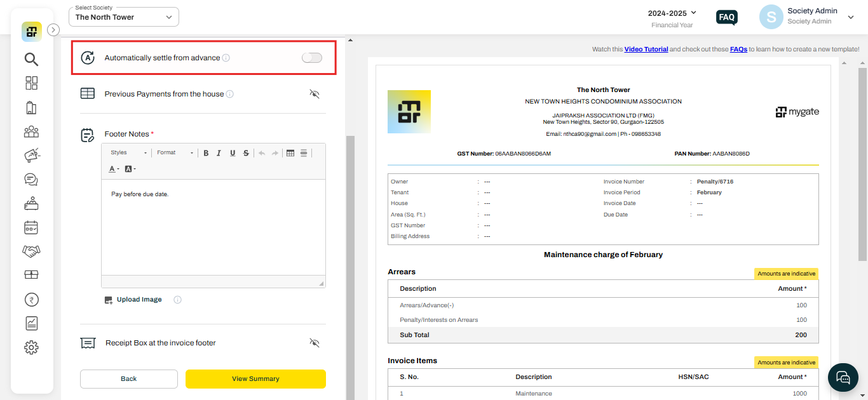Show Receipt Box at the invoice footer
This screenshot has height=400, width=868.
315,342
